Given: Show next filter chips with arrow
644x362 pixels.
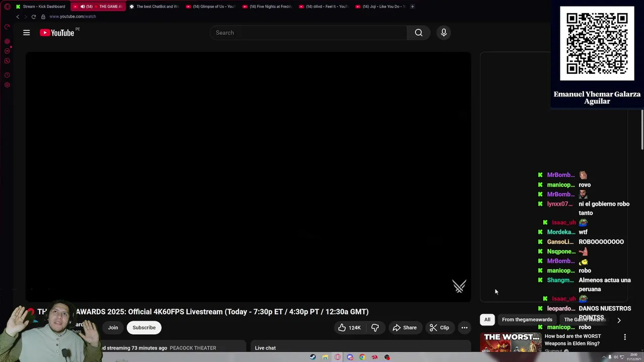Looking at the screenshot, I should coord(619,320).
